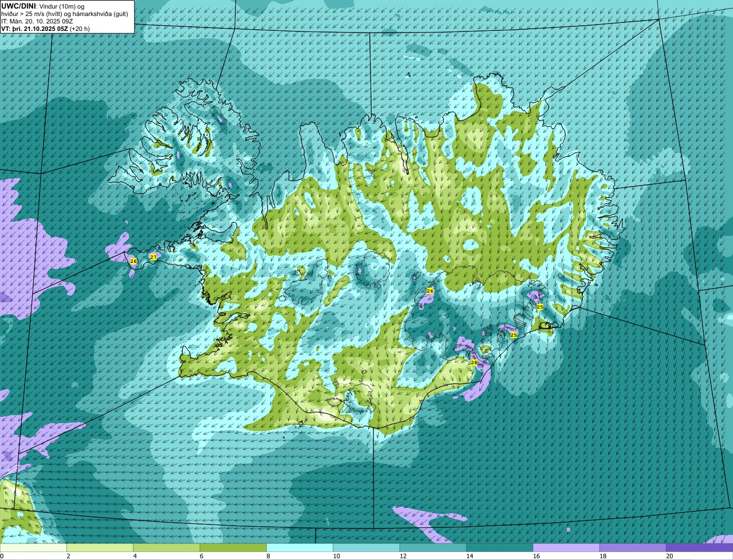Click the 'IT: Mán. 20. 10. 2025 09Z' line
The height and width of the screenshot is (560, 733).
point(37,21)
